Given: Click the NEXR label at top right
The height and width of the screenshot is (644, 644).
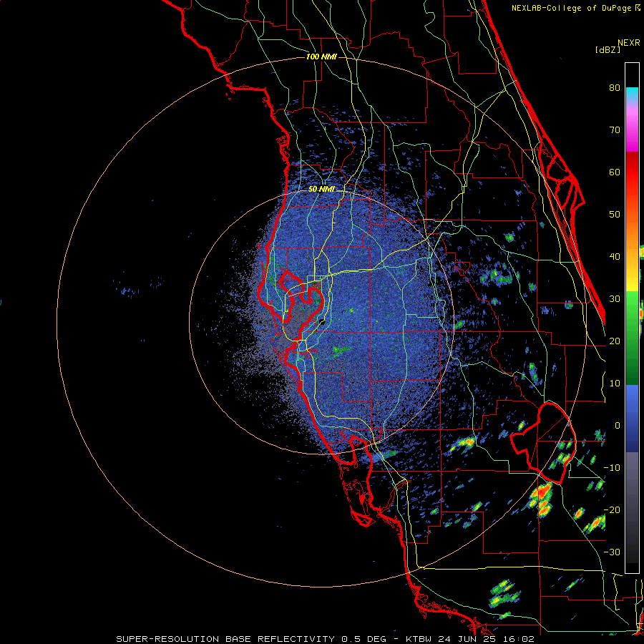Looking at the screenshot, I should click(x=629, y=43).
